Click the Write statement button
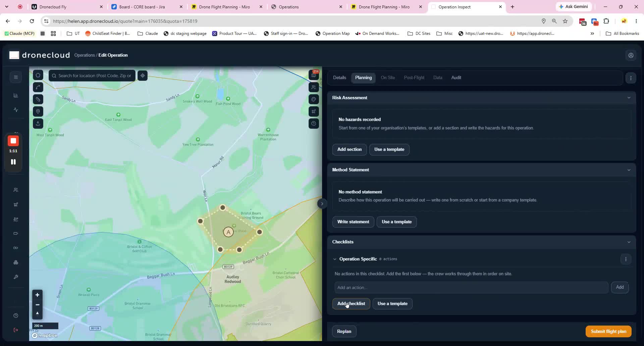Image resolution: width=644 pixels, height=346 pixels. (x=353, y=222)
